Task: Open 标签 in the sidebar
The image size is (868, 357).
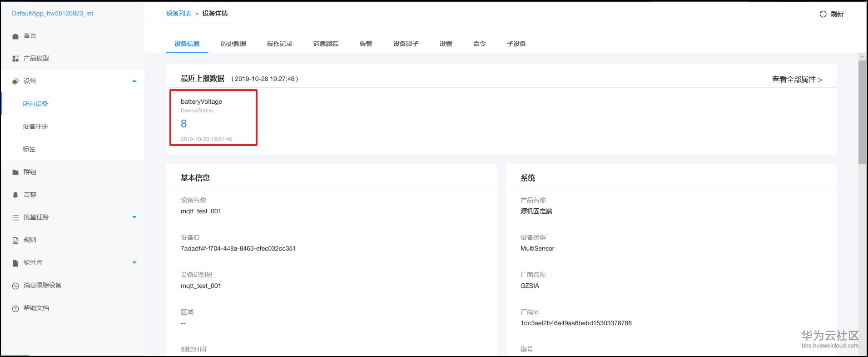Action: pos(29,149)
